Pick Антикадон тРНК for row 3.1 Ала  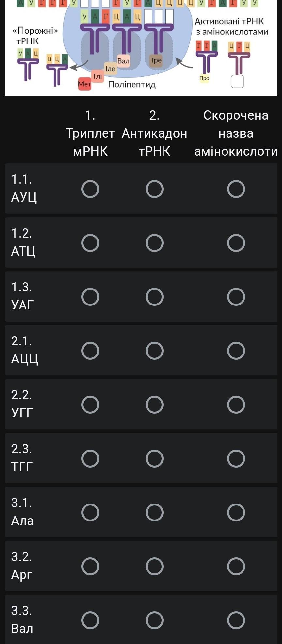pyautogui.click(x=154, y=512)
